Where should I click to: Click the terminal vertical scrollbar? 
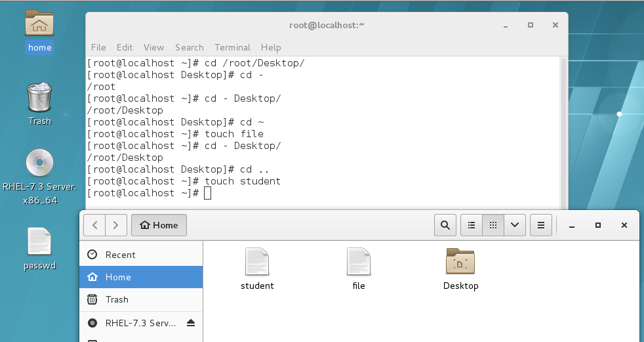pos(563,134)
